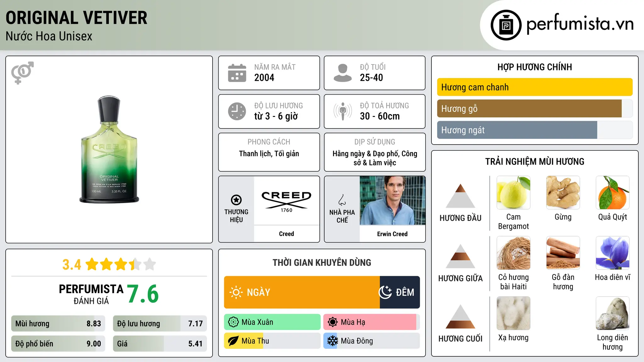The height and width of the screenshot is (362, 644).
Task: Click the ORIGINAL VETIVER title
Action: click(x=76, y=18)
